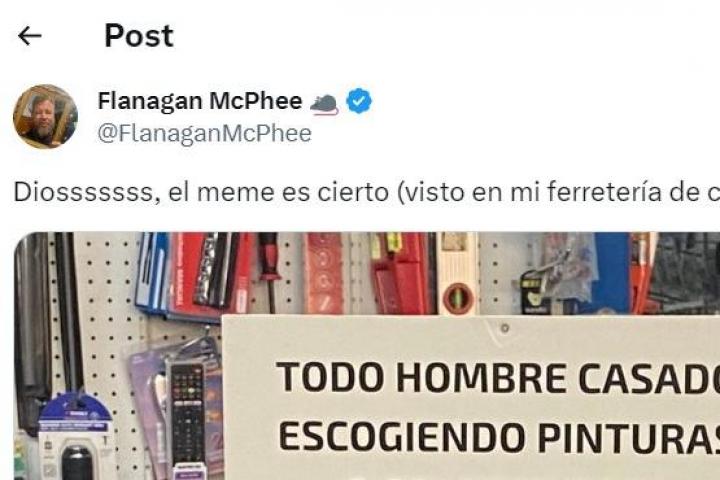Viewport: 720px width, 480px height.
Task: Click the TODO HOMBRE CASADO sign line
Action: pos(498,378)
